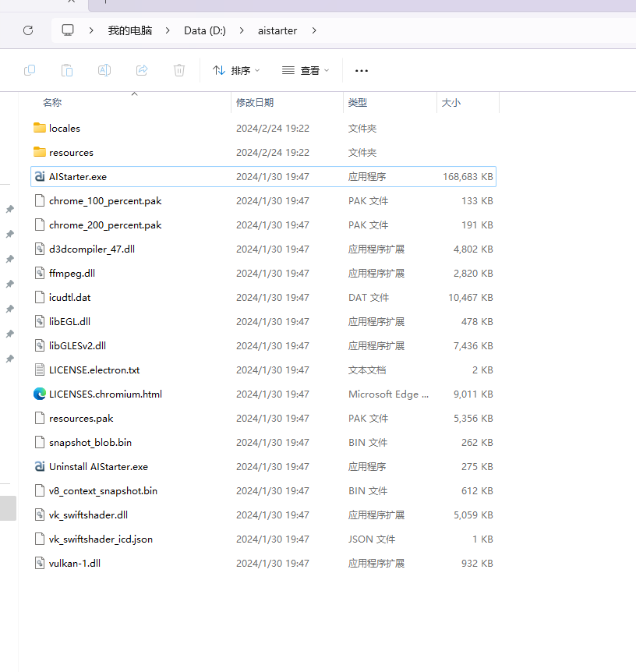Expand the chevron after aistarter
The height and width of the screenshot is (672, 636).
314,30
